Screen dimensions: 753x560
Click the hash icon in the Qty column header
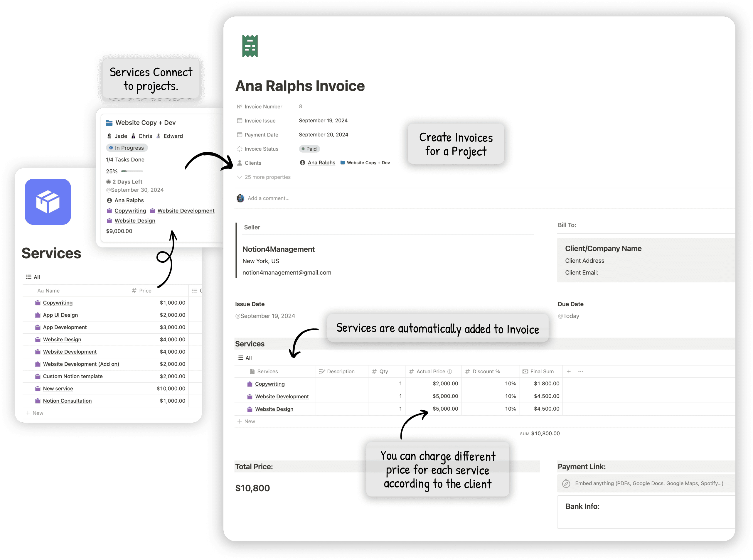tap(374, 372)
